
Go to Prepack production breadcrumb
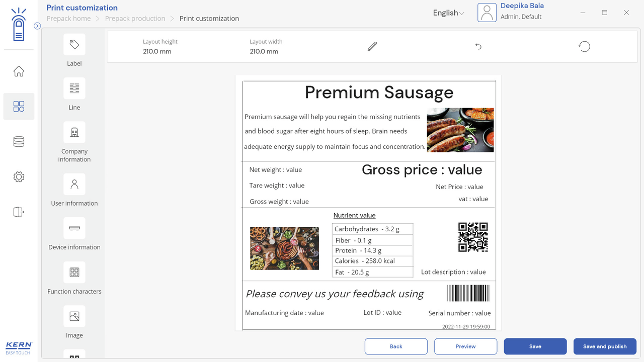click(x=135, y=19)
